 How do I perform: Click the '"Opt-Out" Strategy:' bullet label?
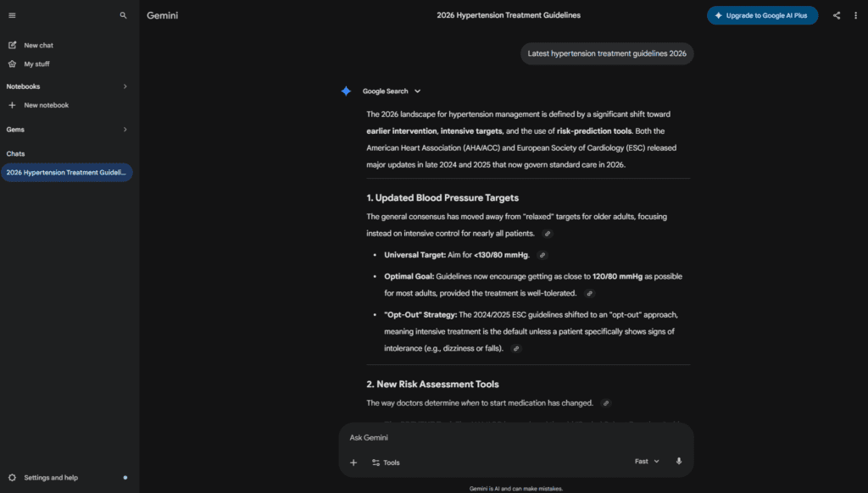click(x=420, y=315)
